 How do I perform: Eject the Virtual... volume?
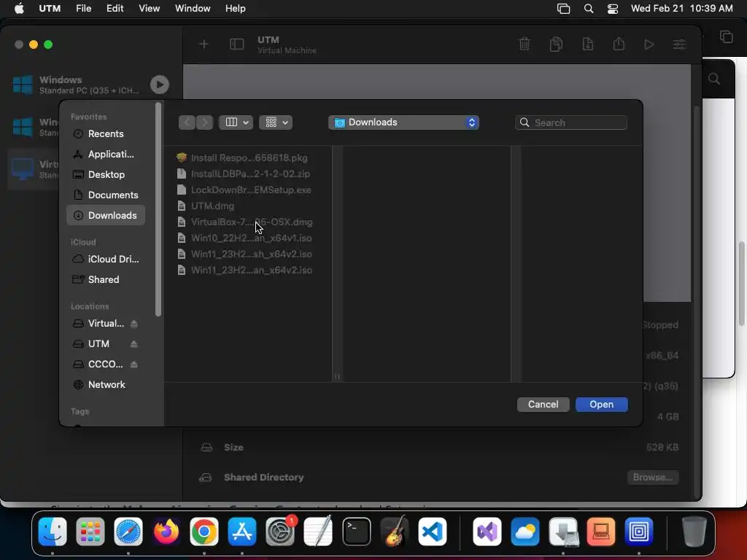coord(134,324)
